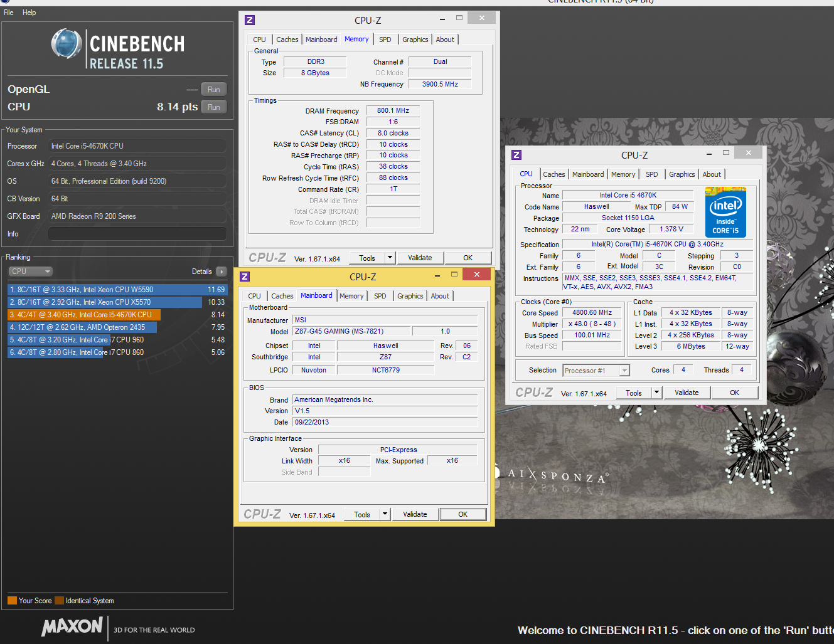Image resolution: width=834 pixels, height=644 pixels.
Task: Select ranking row Xeon CPU W5590
Action: [x=117, y=290]
